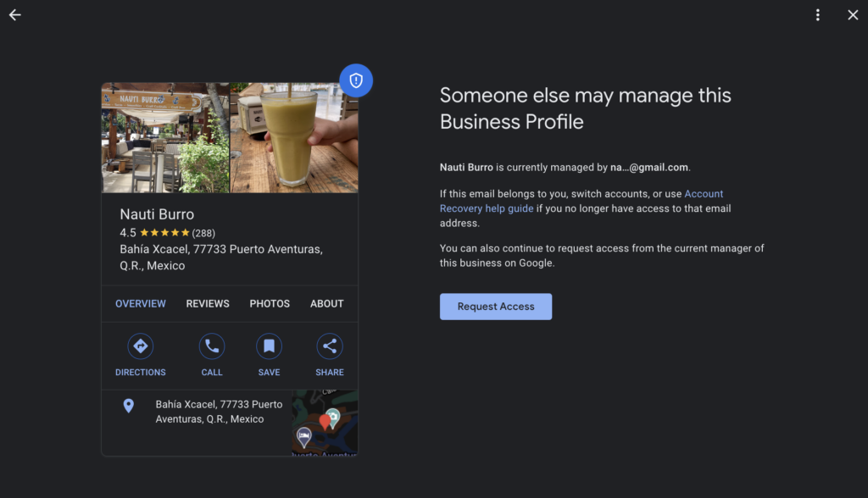Click the 'Someone else may manage' heading
Screen dimensions: 868x498
pyautogui.click(x=586, y=108)
